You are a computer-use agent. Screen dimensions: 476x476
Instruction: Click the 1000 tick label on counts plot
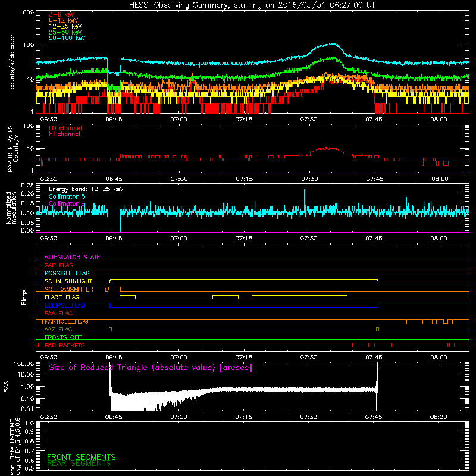point(27,12)
